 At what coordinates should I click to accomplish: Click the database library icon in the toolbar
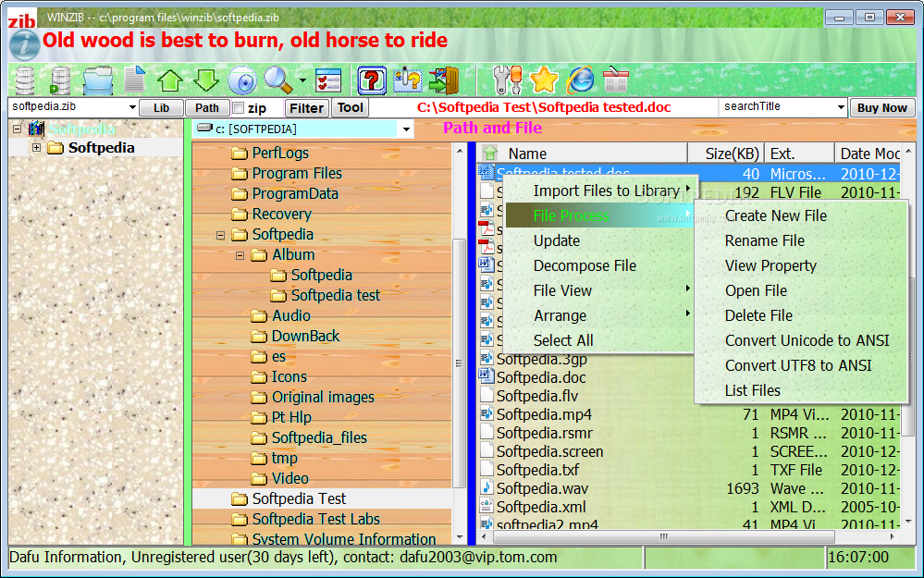pyautogui.click(x=25, y=80)
